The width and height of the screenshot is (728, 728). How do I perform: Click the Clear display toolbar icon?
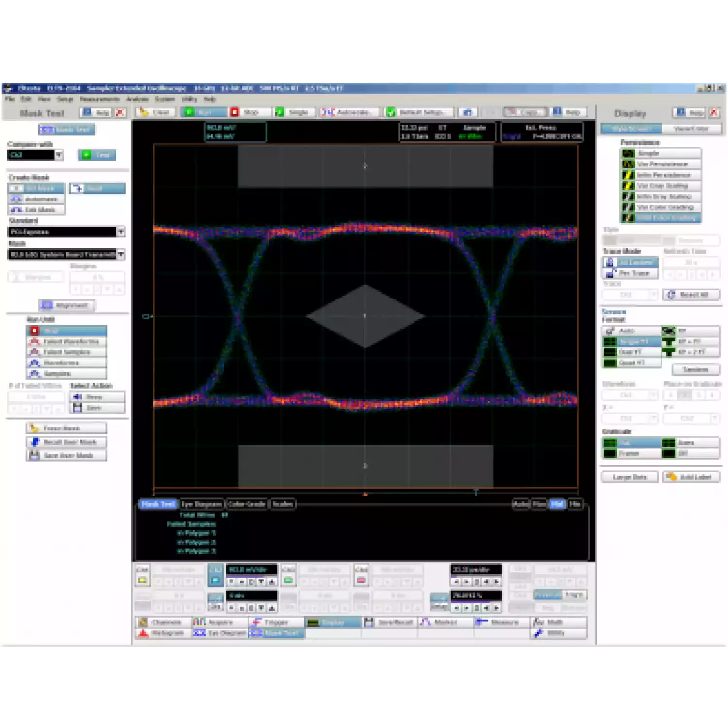144,112
